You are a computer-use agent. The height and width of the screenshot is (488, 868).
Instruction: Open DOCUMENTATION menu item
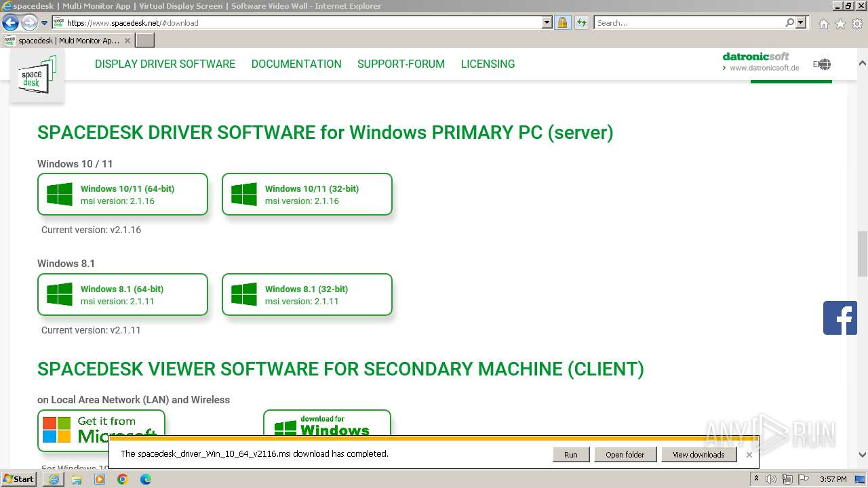(x=296, y=64)
